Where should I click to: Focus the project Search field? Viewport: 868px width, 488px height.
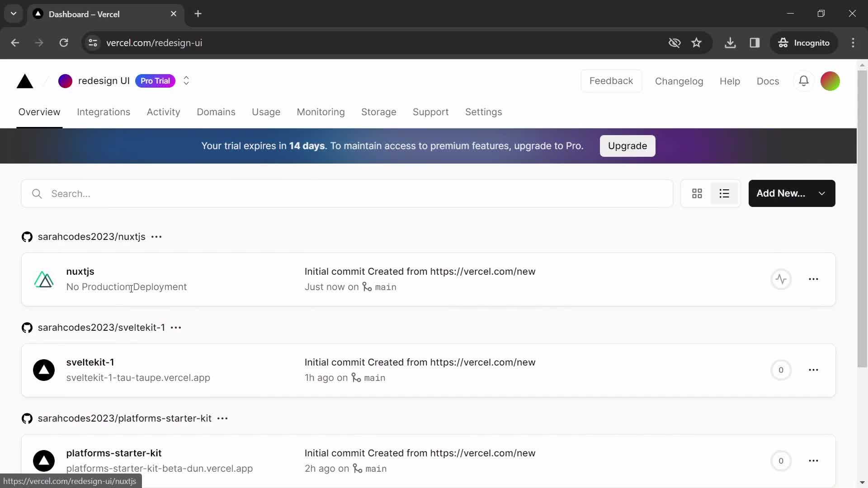coord(347,194)
